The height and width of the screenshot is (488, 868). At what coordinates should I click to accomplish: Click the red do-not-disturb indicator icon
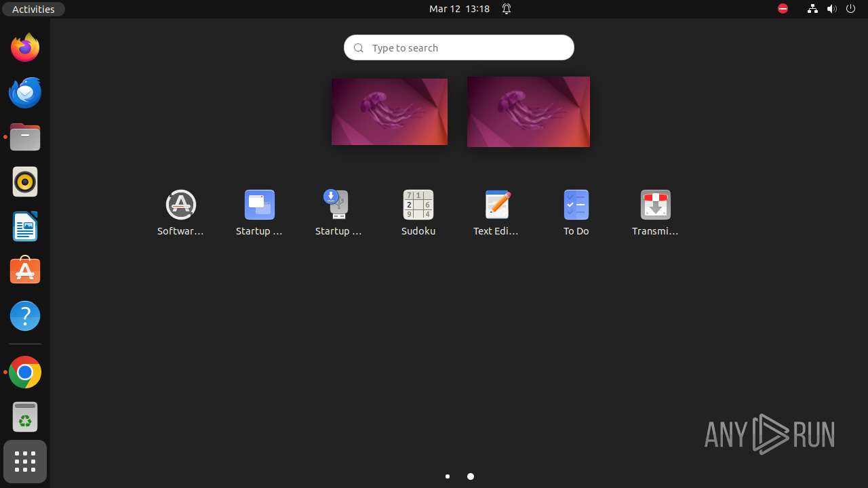coord(783,9)
